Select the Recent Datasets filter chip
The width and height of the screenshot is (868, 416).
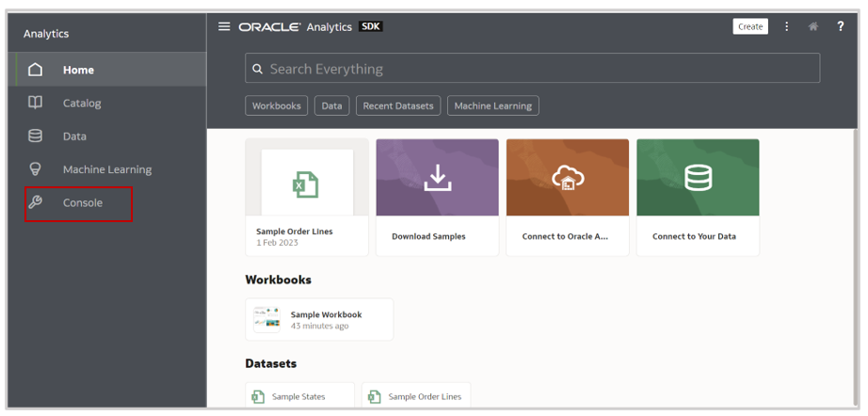coord(398,105)
